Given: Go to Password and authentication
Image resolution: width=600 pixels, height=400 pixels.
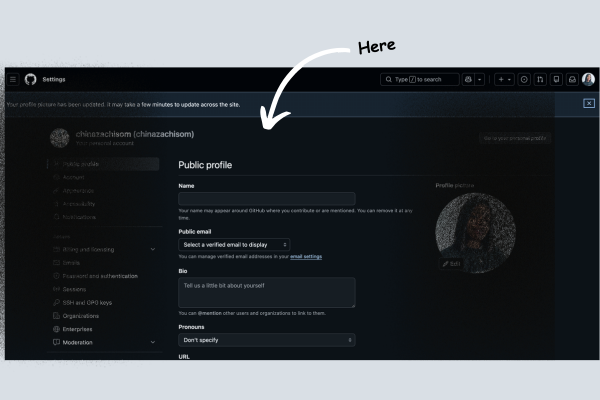Looking at the screenshot, I should (100, 275).
